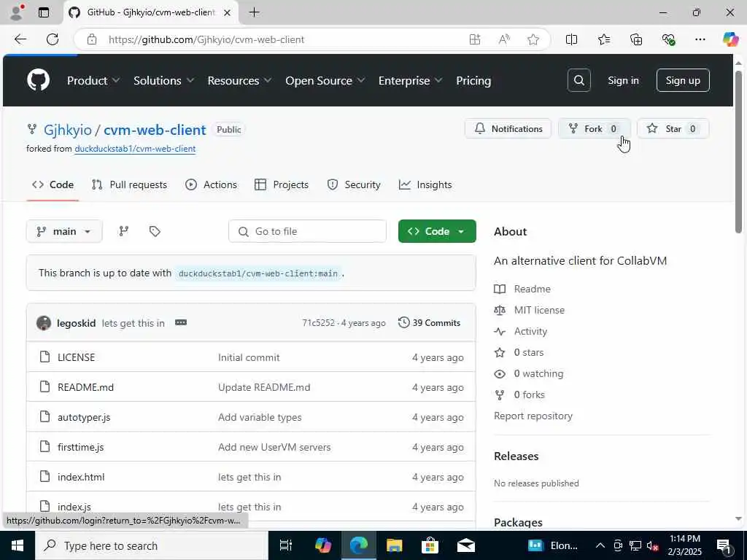Open Microsoft Store from taskbar
This screenshot has height=560, width=747.
(430, 545)
